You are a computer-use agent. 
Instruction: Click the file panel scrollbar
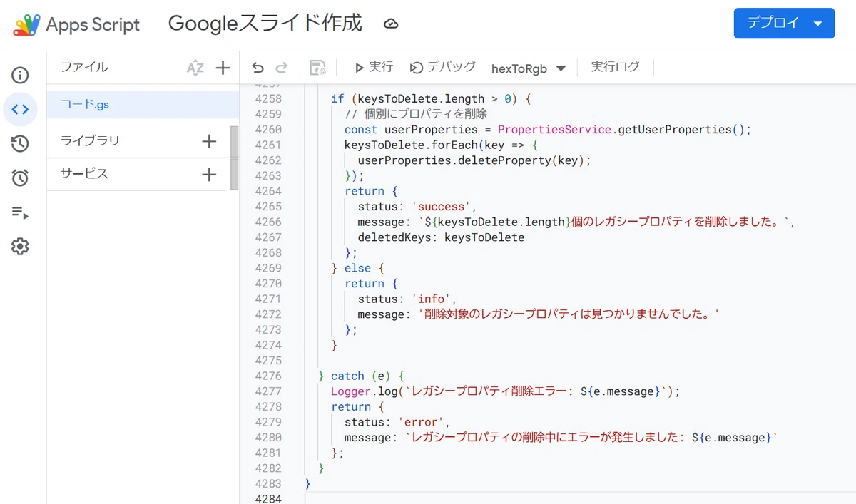(234, 158)
